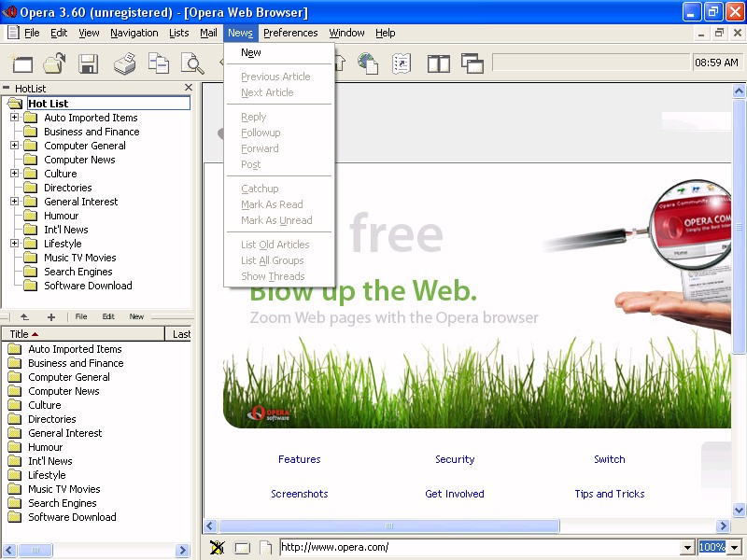Viewport: 747px width, 560px height.
Task: Click the New Window toolbar icon
Action: click(21, 63)
